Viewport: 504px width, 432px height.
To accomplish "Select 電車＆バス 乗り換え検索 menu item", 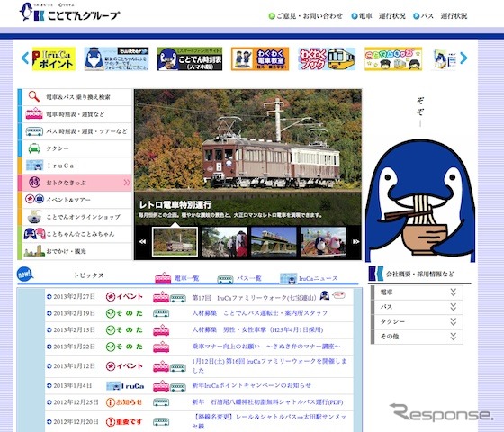I will pyautogui.click(x=77, y=97).
